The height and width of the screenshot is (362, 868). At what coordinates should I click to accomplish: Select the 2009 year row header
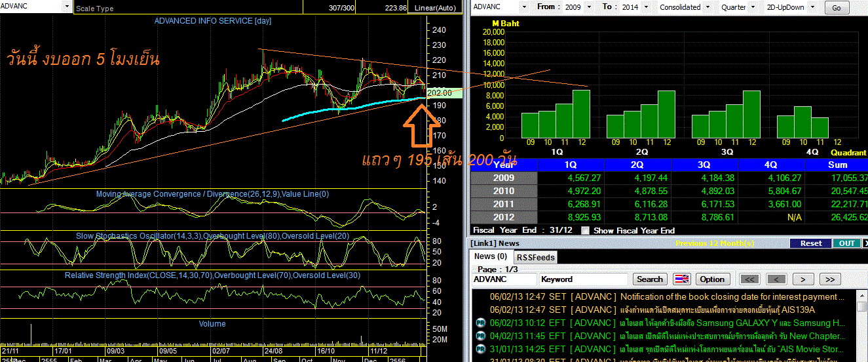point(504,178)
